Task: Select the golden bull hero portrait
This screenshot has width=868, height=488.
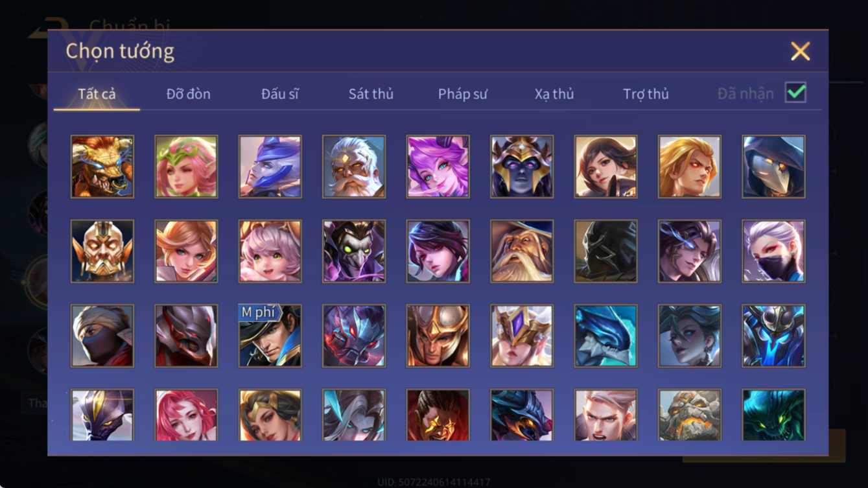Action: point(102,167)
